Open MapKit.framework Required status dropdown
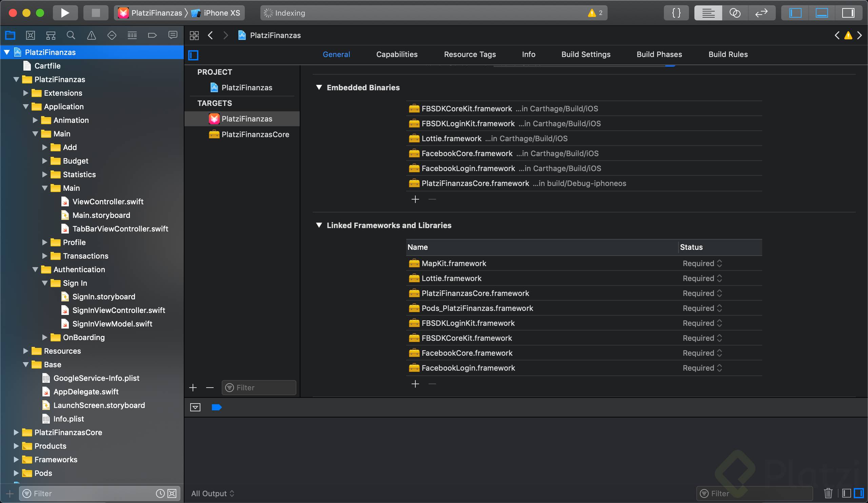The height and width of the screenshot is (503, 868). coord(702,263)
